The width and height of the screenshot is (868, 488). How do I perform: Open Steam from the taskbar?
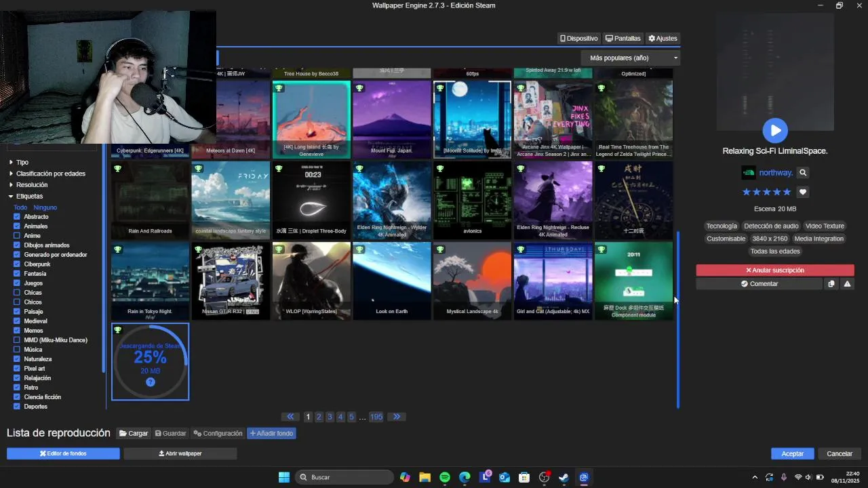(564, 477)
